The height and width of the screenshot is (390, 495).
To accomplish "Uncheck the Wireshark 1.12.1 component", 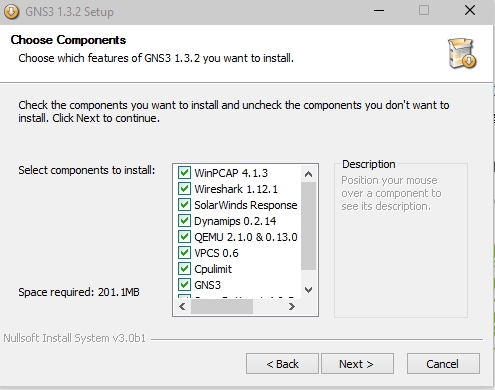I will 184,189.
